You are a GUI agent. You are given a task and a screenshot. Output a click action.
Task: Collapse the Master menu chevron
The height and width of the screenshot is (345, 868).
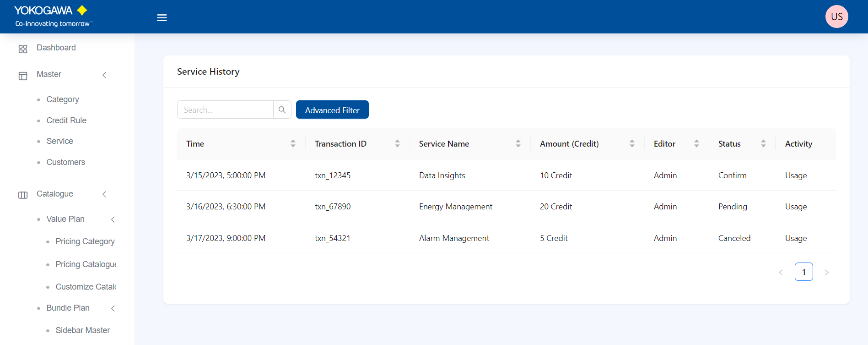(104, 75)
